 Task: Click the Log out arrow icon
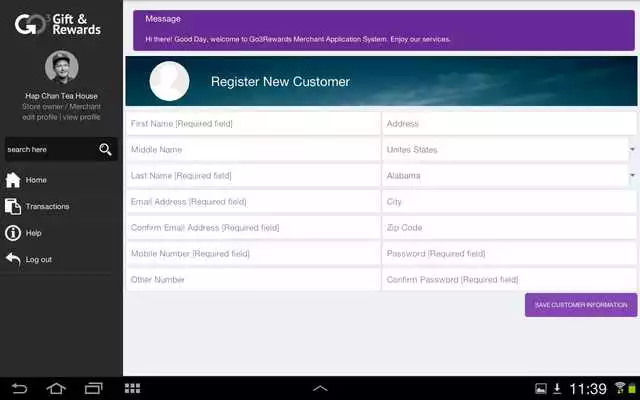[x=13, y=259]
